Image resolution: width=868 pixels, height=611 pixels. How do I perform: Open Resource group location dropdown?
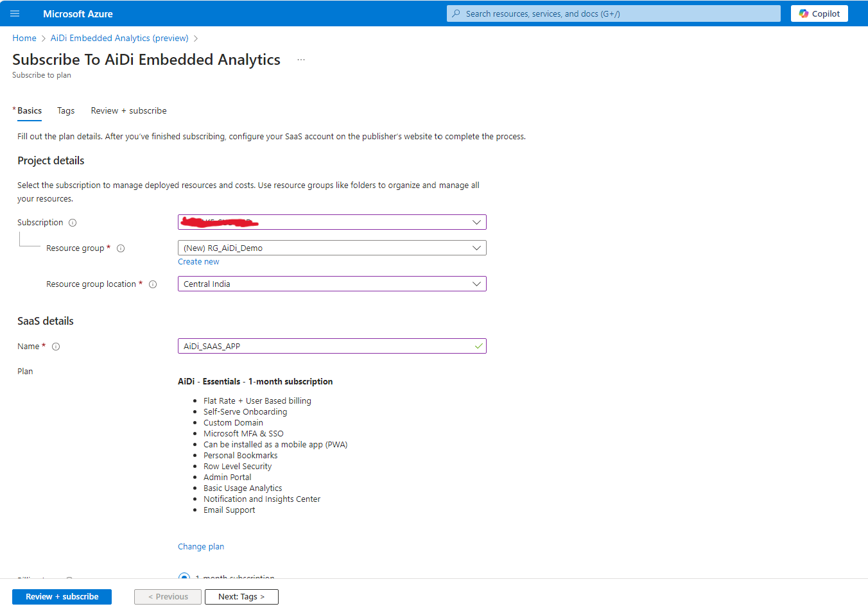coord(332,284)
